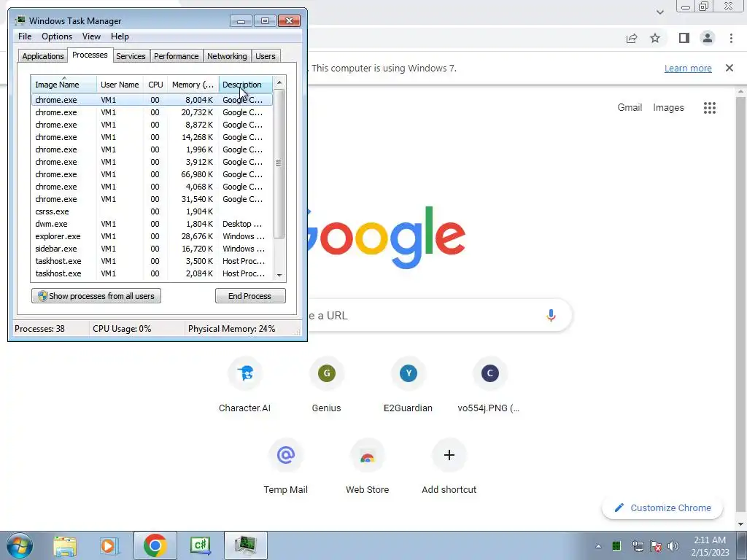Click the volume speaker tray icon
747x560 pixels.
pyautogui.click(x=673, y=546)
